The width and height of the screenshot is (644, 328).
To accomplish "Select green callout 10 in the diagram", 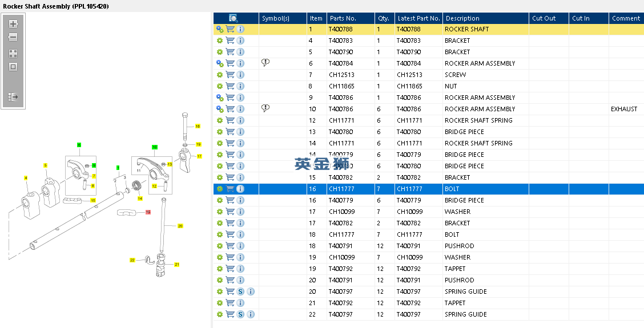I will (x=154, y=147).
